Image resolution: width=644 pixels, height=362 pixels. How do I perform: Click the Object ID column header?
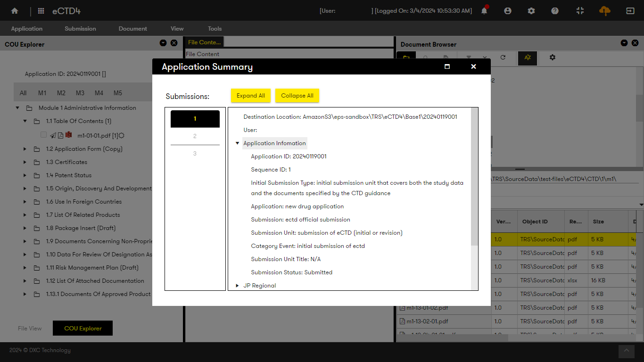pos(541,222)
